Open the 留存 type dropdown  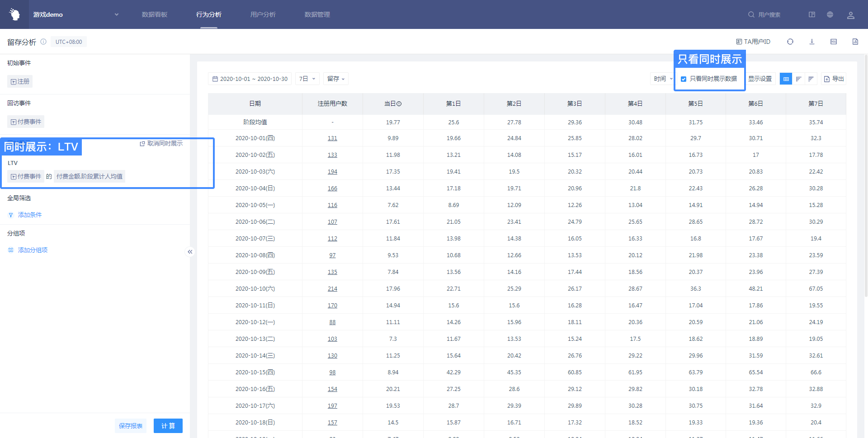(336, 79)
